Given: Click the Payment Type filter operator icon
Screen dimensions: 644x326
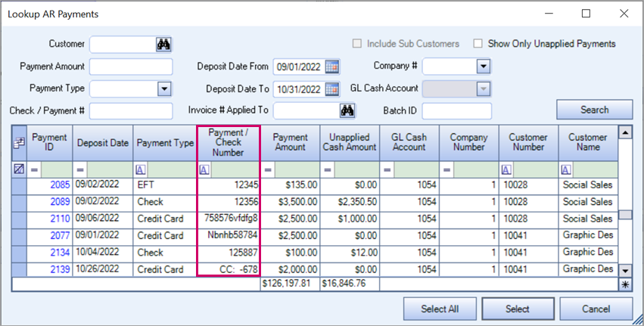Looking at the screenshot, I should (141, 169).
